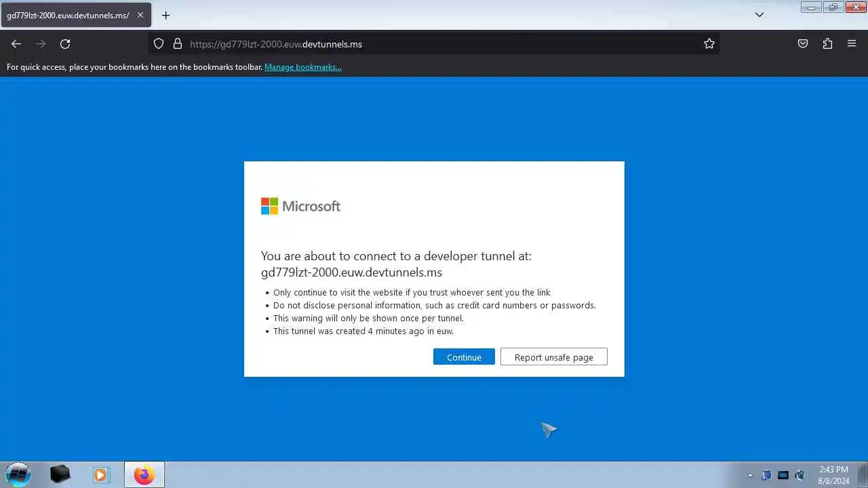Open the clock showing 2:43 PM
This screenshot has width=868, height=488.
coord(833,475)
